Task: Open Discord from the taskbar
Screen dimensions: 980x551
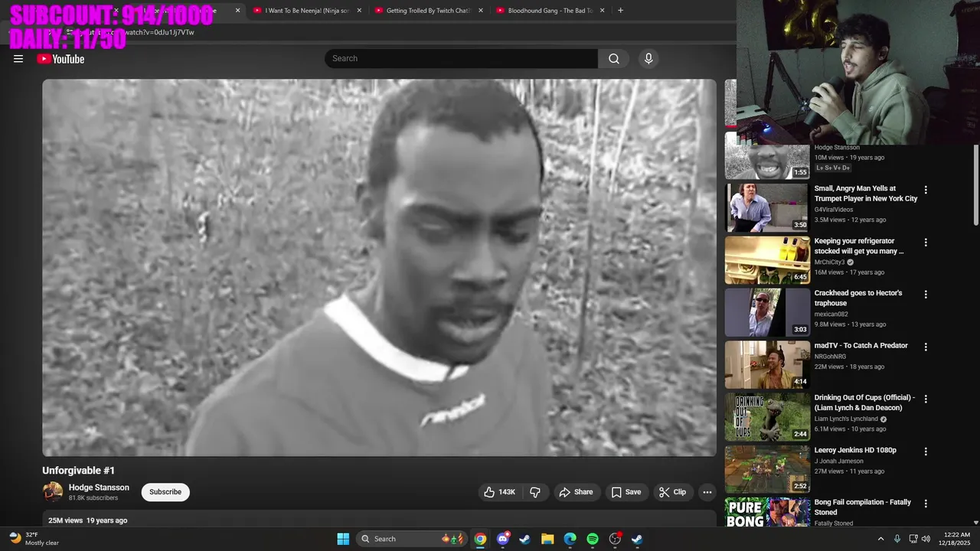Action: click(502, 539)
